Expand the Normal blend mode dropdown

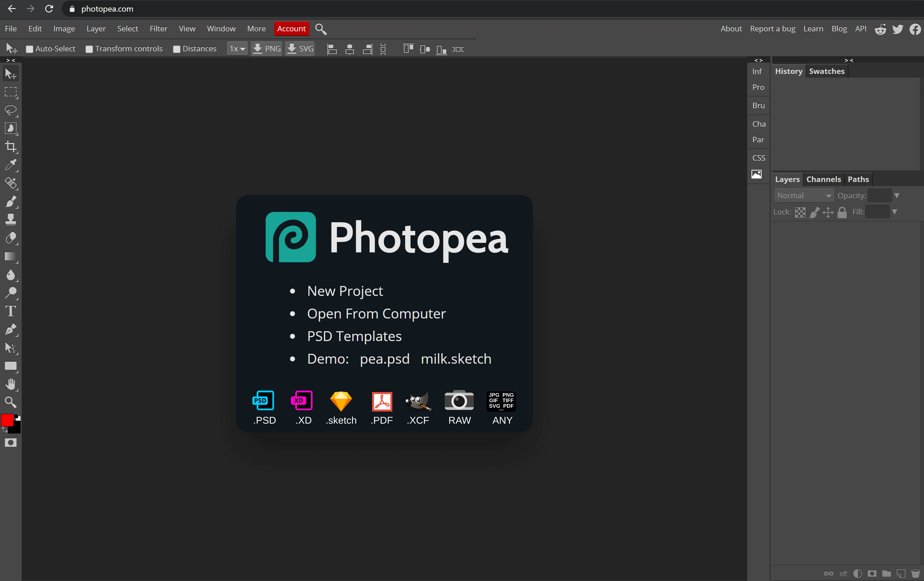[x=803, y=196]
